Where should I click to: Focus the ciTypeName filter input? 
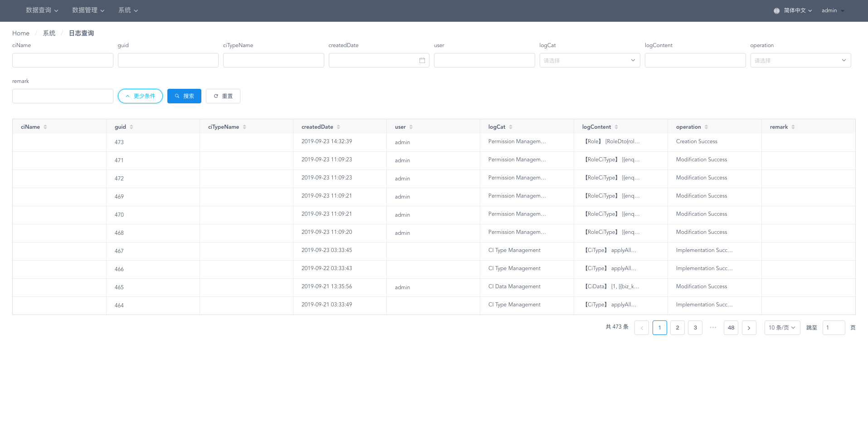273,60
